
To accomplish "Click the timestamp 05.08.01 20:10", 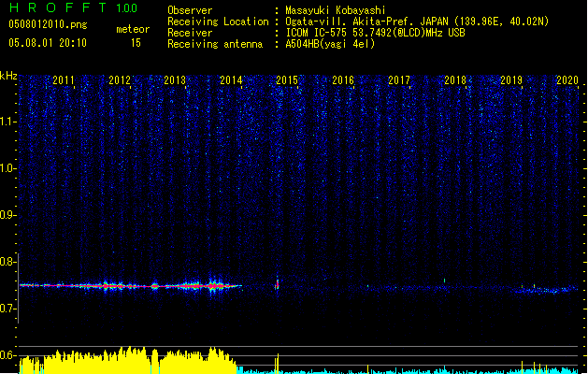I will pos(48,43).
